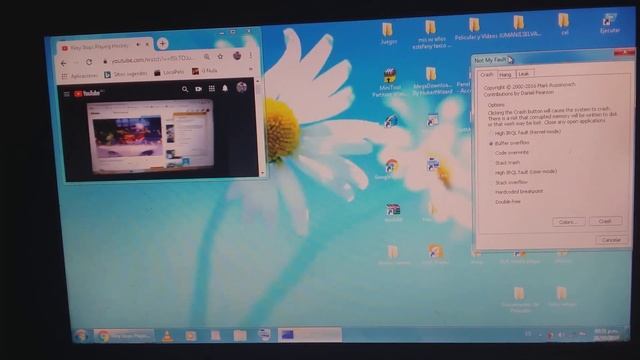Click the YouTube logo
This screenshot has width=640, height=360.
(87, 93)
